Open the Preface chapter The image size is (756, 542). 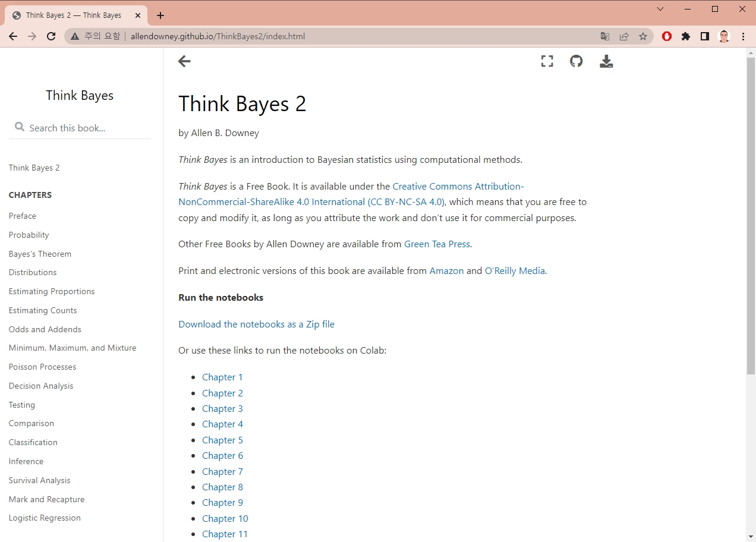click(x=23, y=216)
